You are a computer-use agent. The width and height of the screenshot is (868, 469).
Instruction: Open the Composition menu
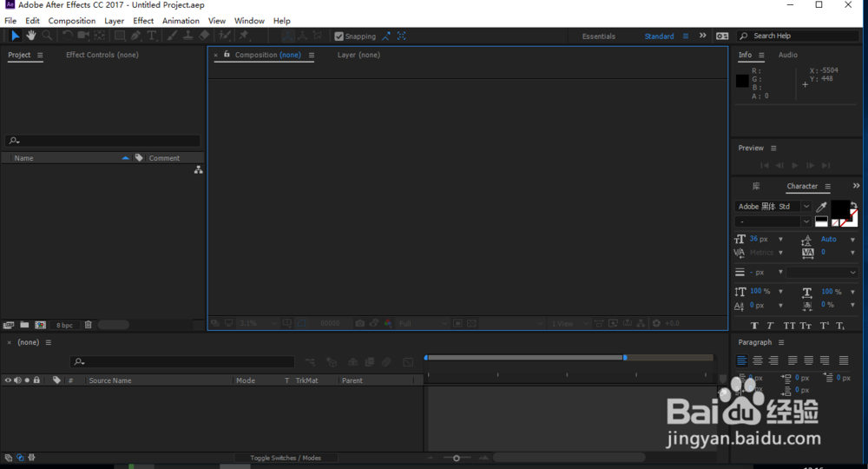[x=71, y=21]
